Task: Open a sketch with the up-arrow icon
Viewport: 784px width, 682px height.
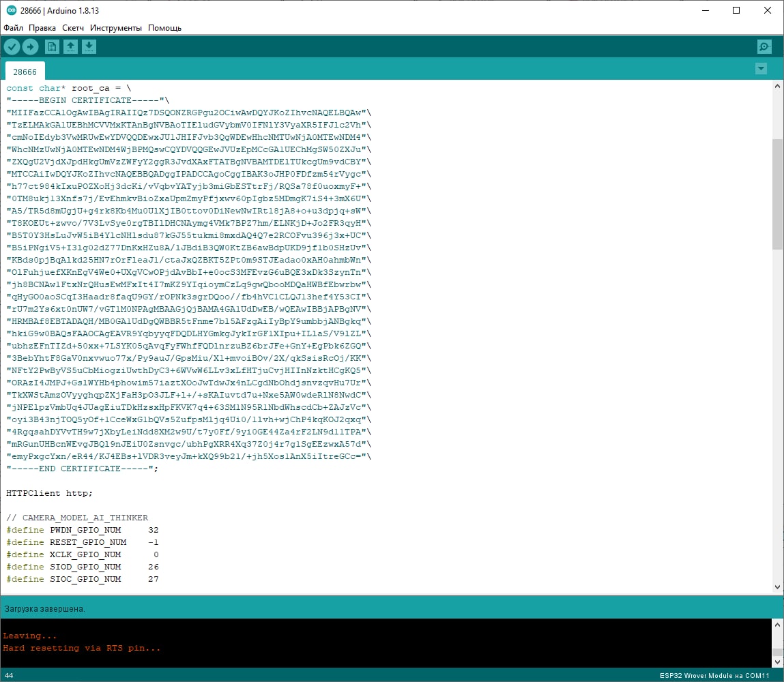Action: coord(70,47)
